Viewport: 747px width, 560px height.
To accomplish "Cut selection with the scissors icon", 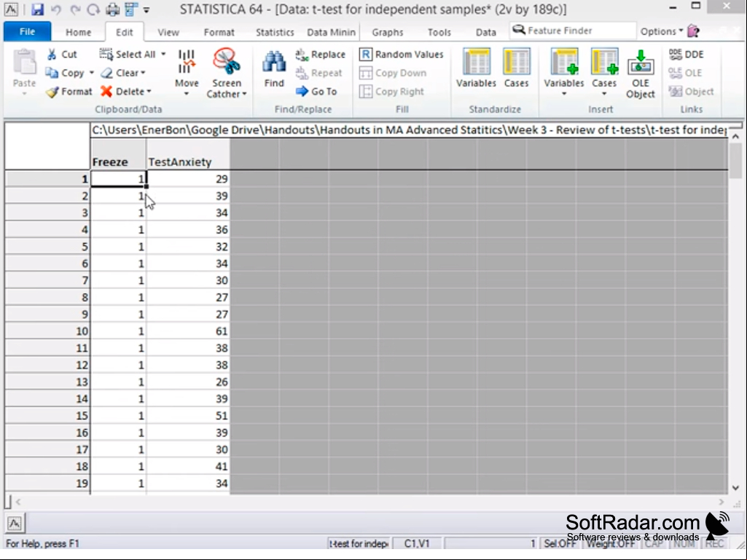I will [52, 55].
